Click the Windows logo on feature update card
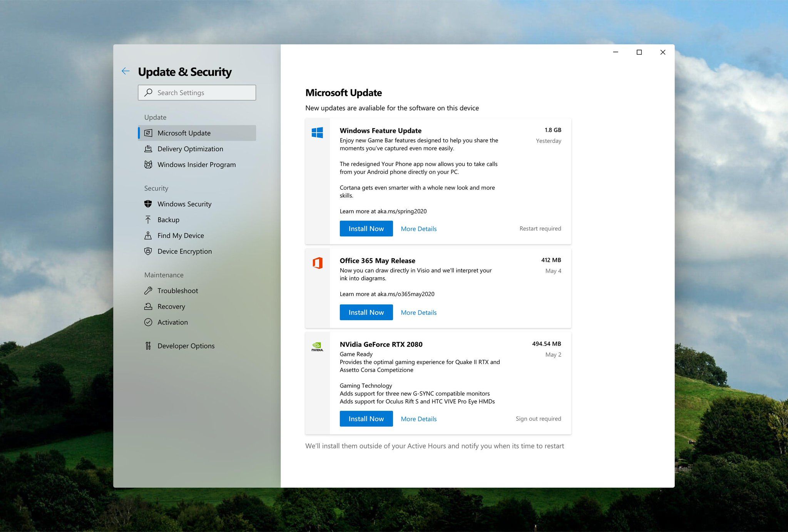The height and width of the screenshot is (532, 788). click(317, 132)
